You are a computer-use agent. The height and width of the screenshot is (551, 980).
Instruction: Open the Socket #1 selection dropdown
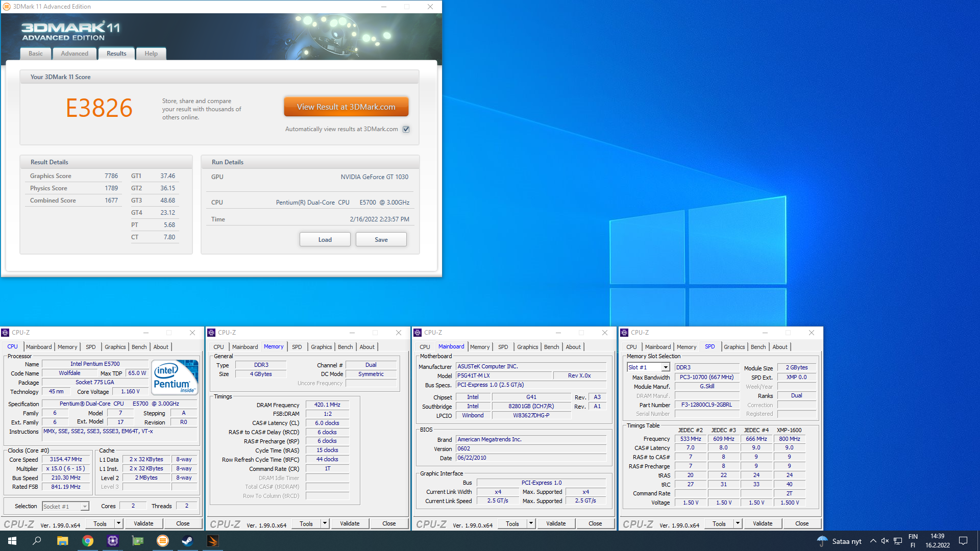85,506
